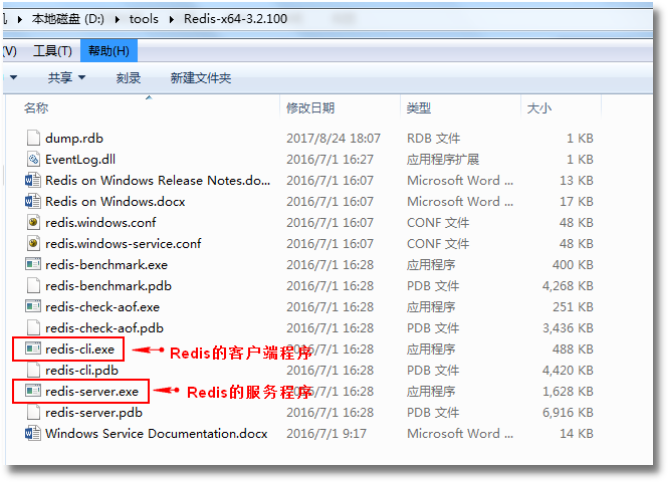The height and width of the screenshot is (483, 670).
Task: Click the redis-check-aof.exe application icon
Action: tap(33, 307)
